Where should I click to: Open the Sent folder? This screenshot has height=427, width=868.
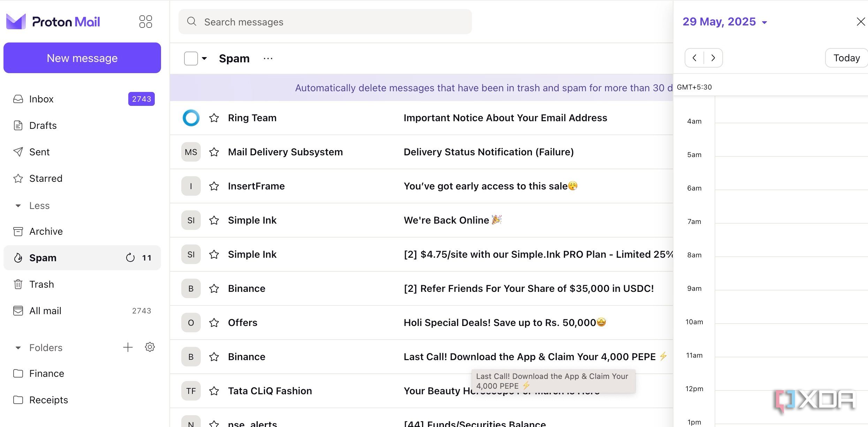[82, 152]
